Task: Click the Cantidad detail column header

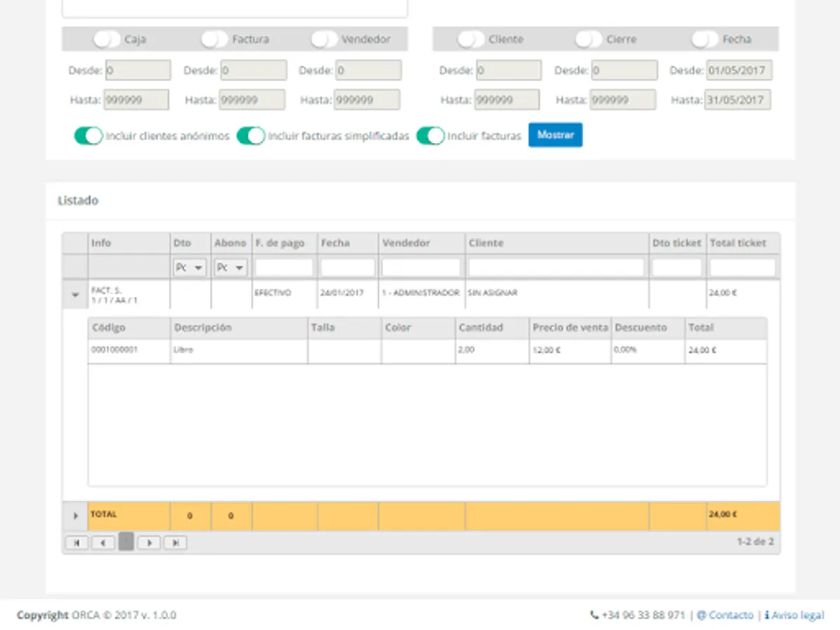Action: 492,328
